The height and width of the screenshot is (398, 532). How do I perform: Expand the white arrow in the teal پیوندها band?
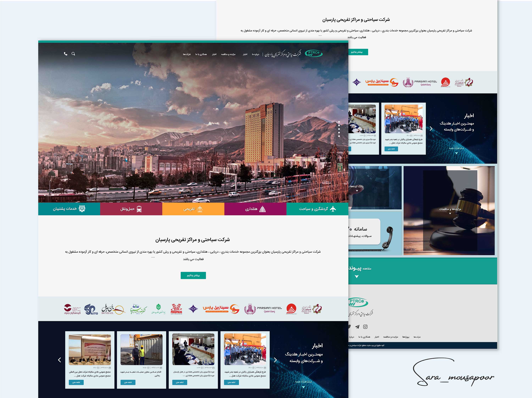(x=357, y=276)
